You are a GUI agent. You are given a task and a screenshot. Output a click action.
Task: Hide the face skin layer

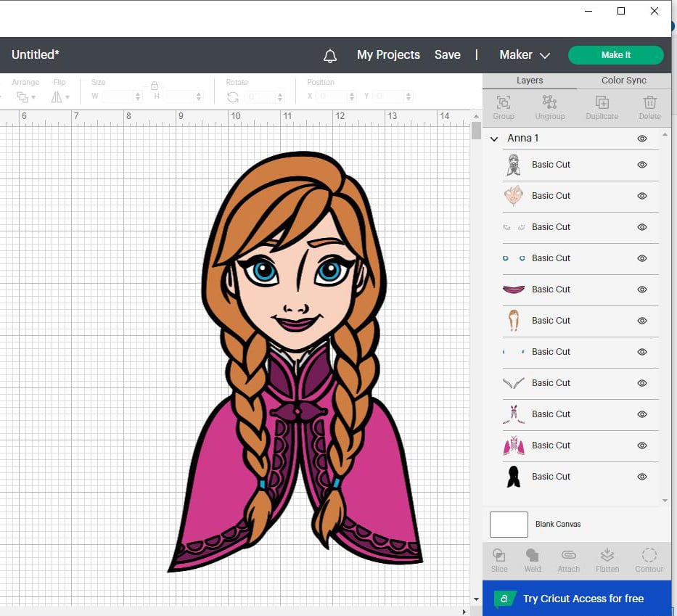[642, 196]
